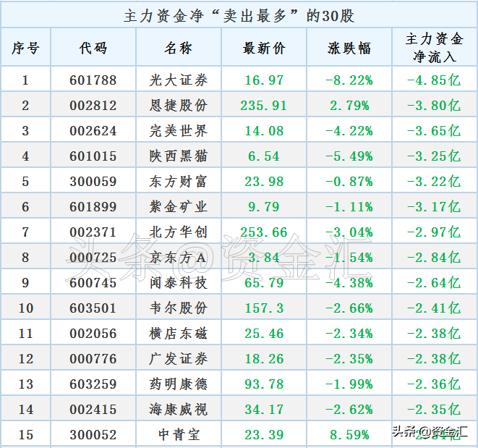Image resolution: width=478 pixels, height=448 pixels.
Task: Click the 最新价 column header
Action: [264, 48]
